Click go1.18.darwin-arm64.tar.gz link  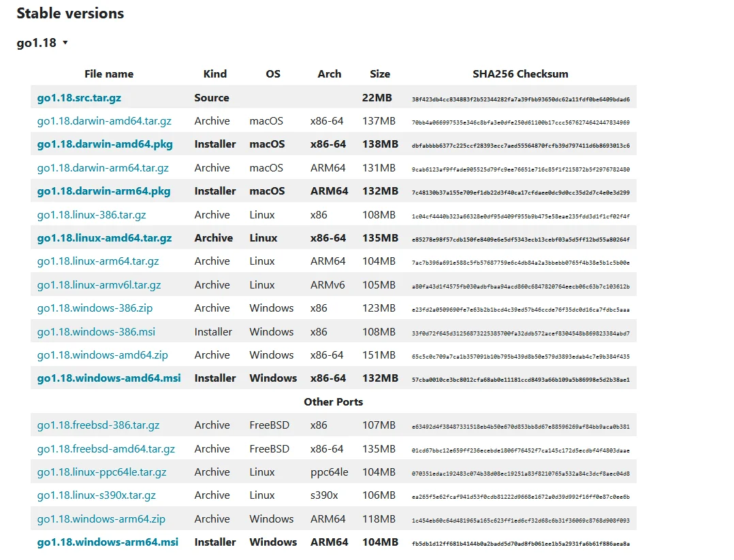tap(103, 168)
